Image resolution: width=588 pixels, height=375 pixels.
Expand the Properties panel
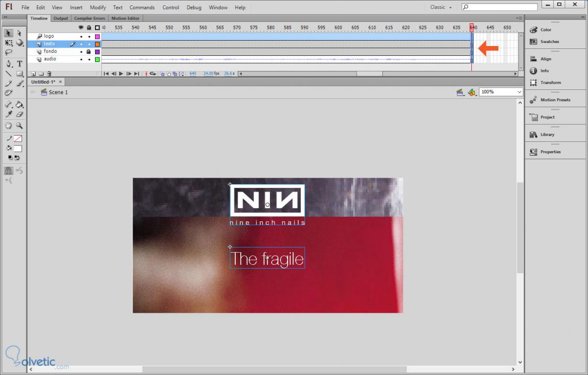coord(545,152)
